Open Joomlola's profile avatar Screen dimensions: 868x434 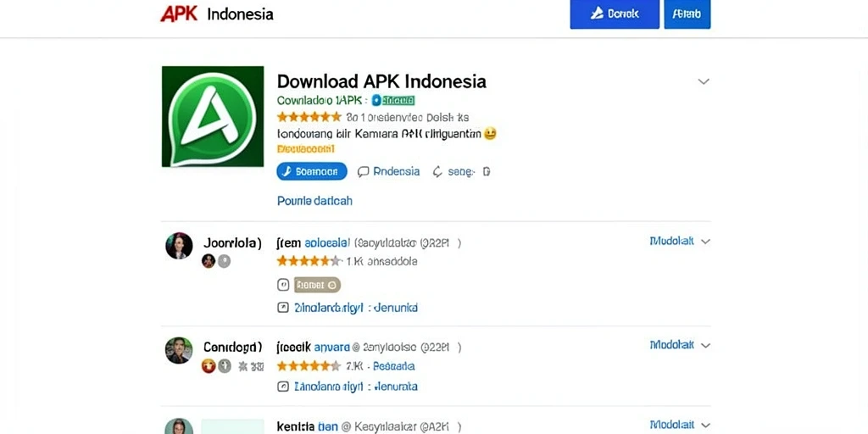[x=179, y=246]
